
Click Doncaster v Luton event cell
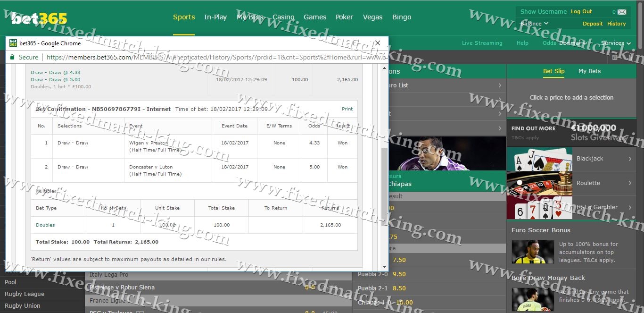tap(168, 170)
